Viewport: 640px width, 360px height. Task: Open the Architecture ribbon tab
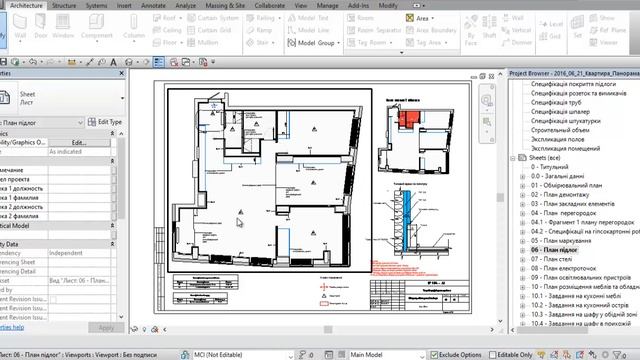[x=26, y=5]
